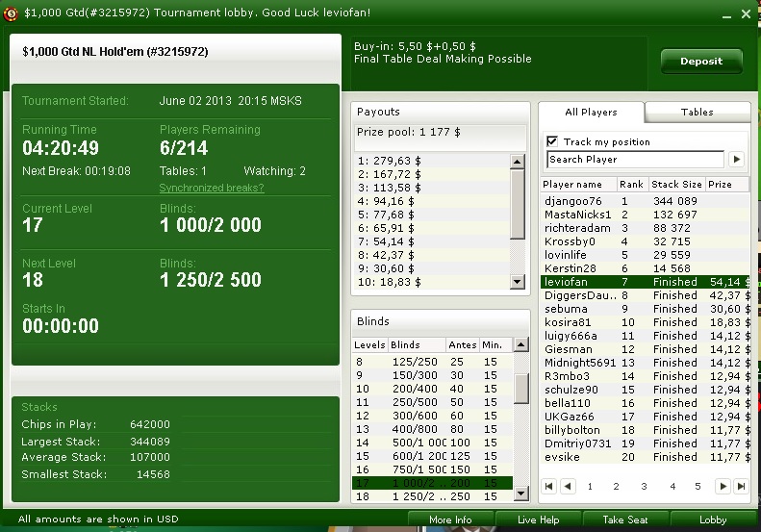Select player kosira81 row
Viewport: 761px width, 532px height.
coord(645,322)
